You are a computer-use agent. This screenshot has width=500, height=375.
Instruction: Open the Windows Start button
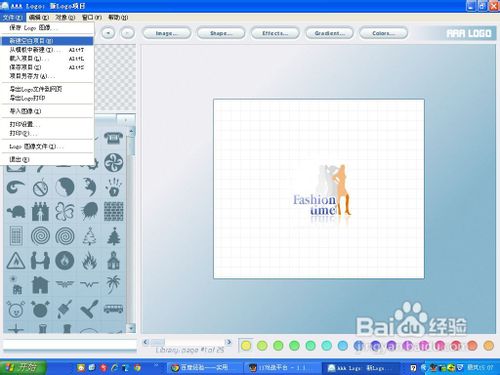22,368
